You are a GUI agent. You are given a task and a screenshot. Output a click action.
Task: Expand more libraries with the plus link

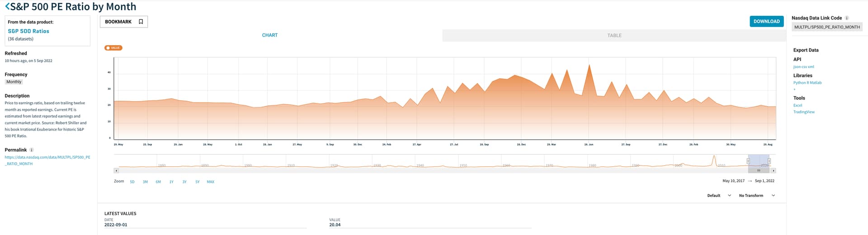click(x=794, y=89)
